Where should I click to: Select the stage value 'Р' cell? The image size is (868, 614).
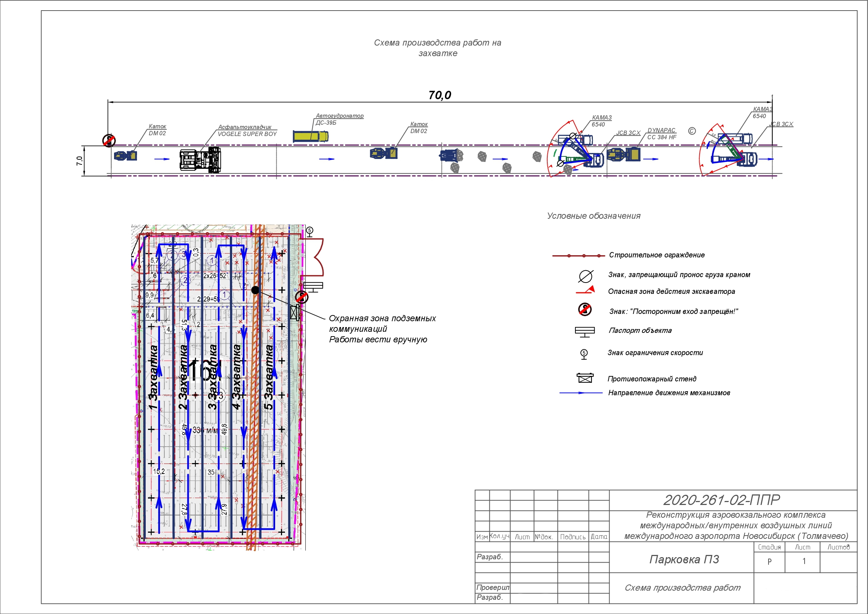(769, 562)
